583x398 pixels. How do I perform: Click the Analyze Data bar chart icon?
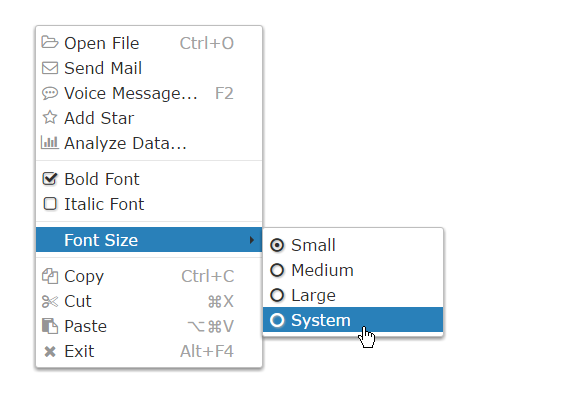tap(49, 142)
